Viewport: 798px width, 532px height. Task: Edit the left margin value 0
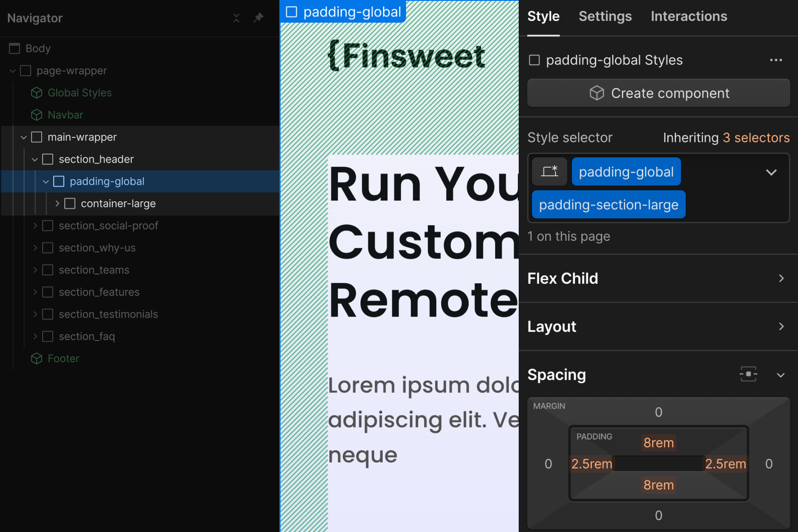tap(548, 464)
